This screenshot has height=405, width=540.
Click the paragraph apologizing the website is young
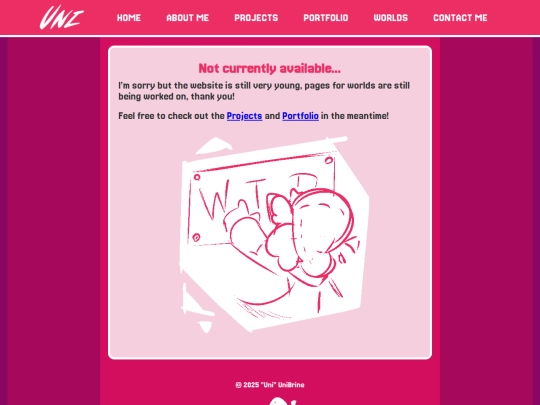[264, 91]
